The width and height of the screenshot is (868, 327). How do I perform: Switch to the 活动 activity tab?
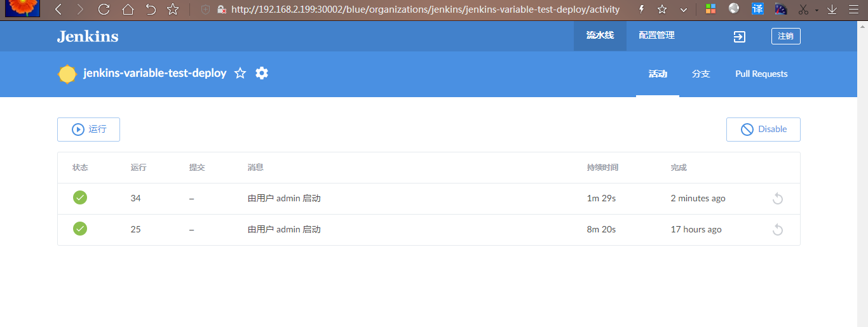coord(658,74)
